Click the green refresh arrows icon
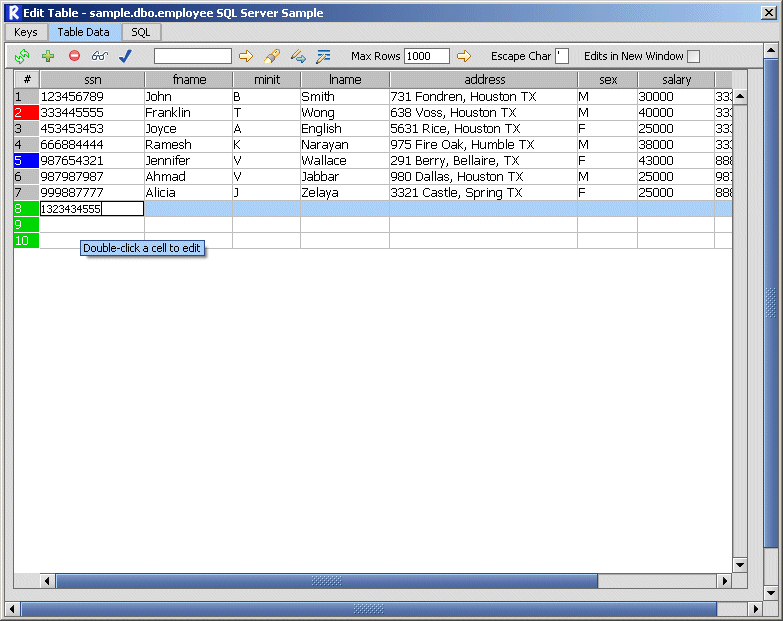The width and height of the screenshot is (783, 621). coord(22,56)
